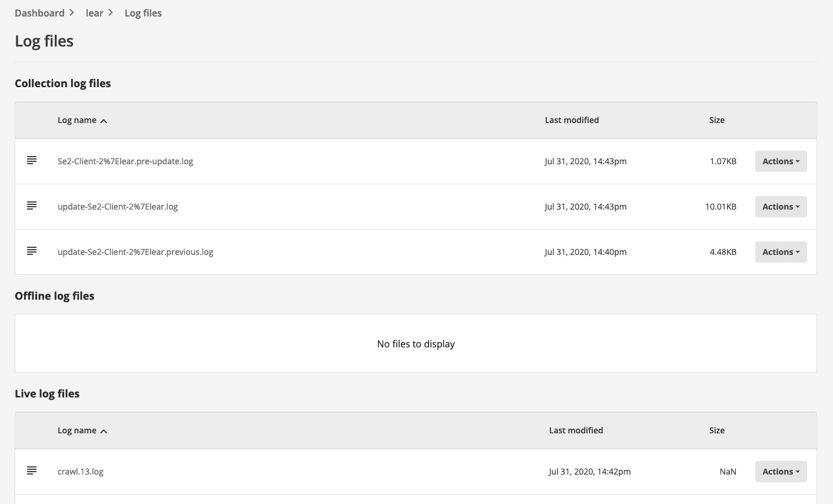Click the log icon beside update-Se2-Client-2%7Elear.previous.log
833x504 pixels.
point(32,251)
